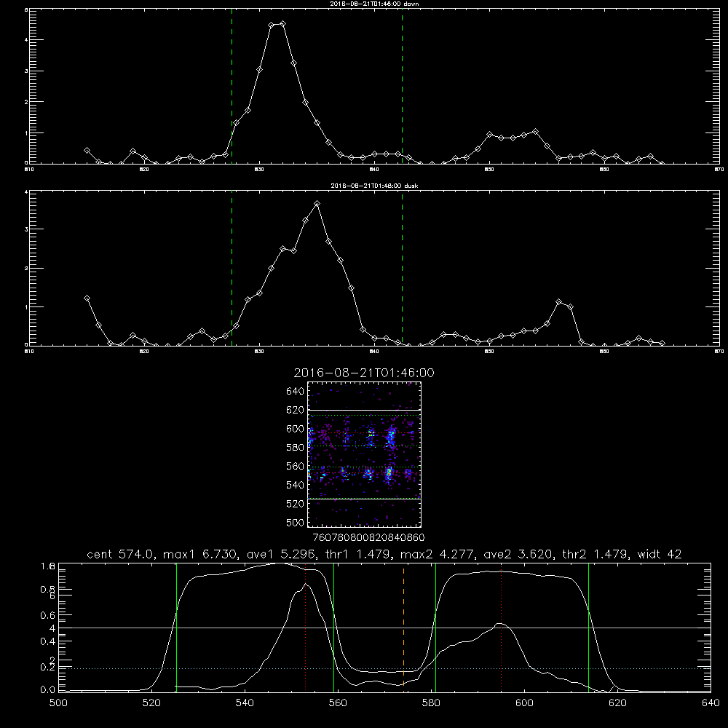728x728 pixels.
Task: Click the stats line starting with cent 574.0
Action: pyautogui.click(x=384, y=554)
